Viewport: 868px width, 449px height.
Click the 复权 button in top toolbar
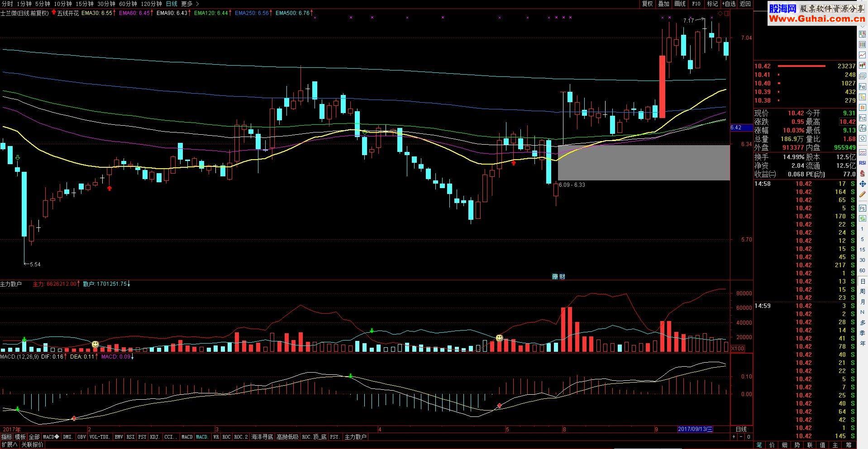[648, 4]
